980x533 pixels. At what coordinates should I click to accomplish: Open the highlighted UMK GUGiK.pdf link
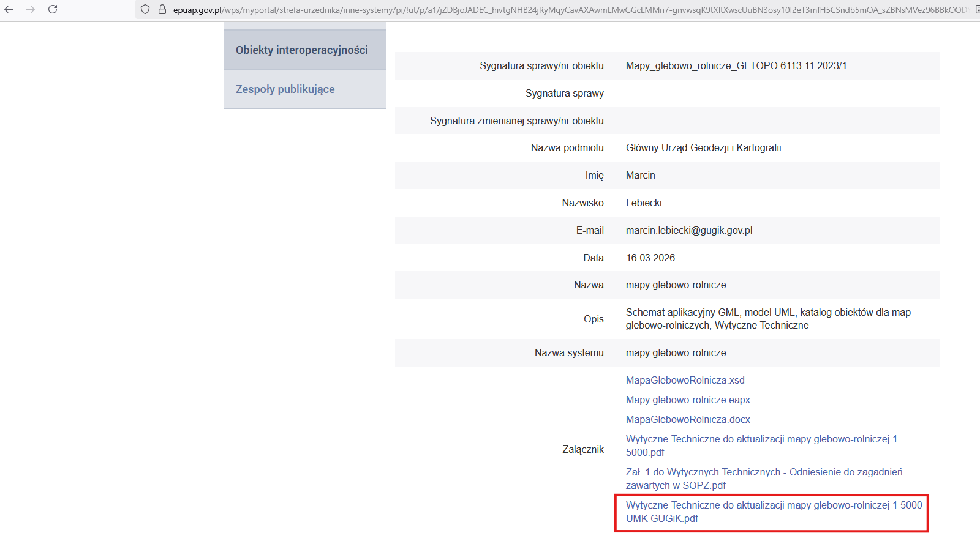[773, 505]
